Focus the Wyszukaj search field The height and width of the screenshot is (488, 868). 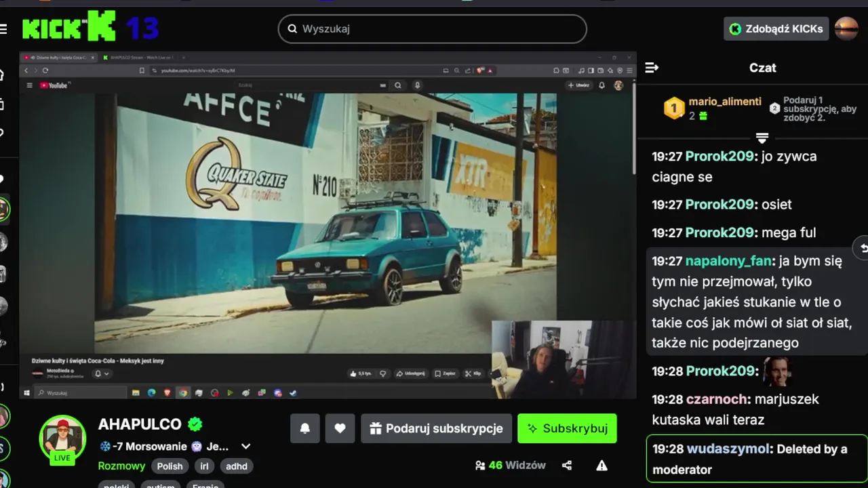tap(432, 29)
